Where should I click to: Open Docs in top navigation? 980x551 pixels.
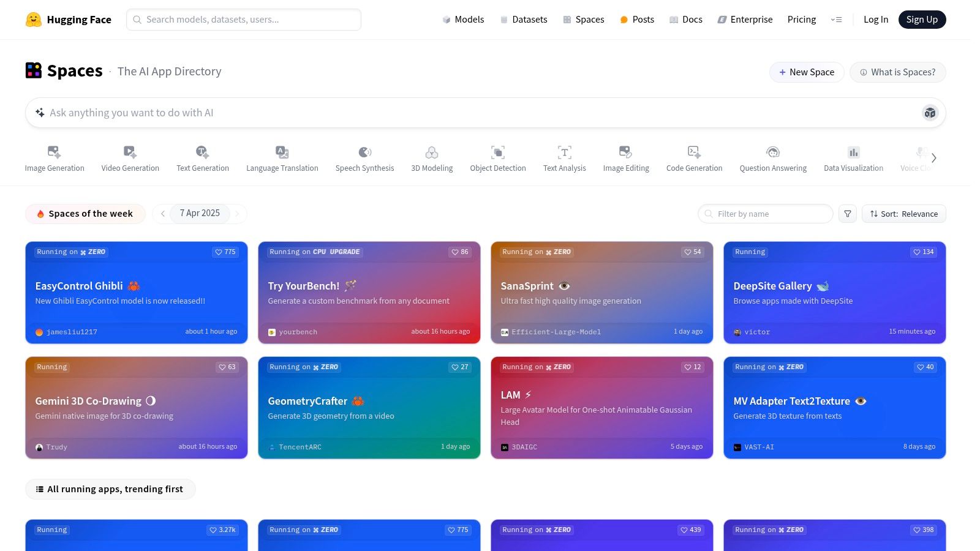[x=686, y=20]
